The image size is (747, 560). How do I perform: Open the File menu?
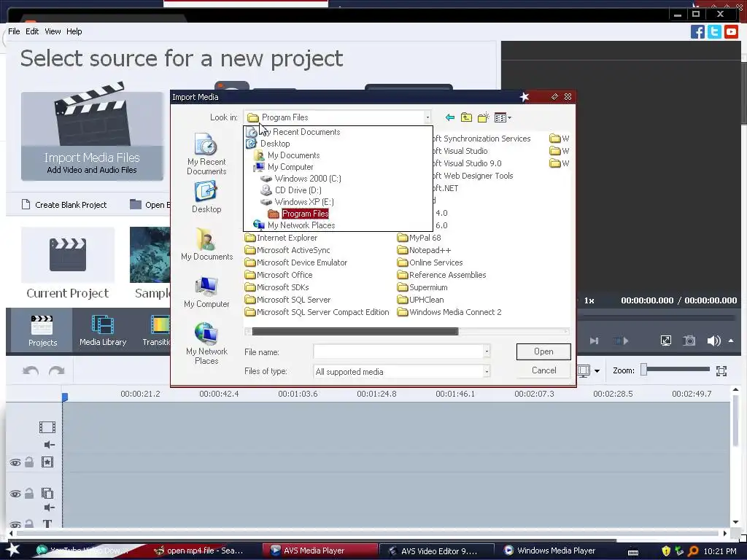(14, 31)
